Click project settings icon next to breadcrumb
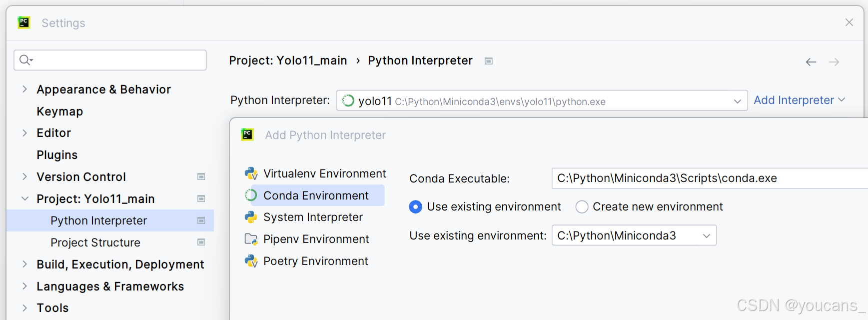Viewport: 868px width, 320px height. (x=489, y=61)
